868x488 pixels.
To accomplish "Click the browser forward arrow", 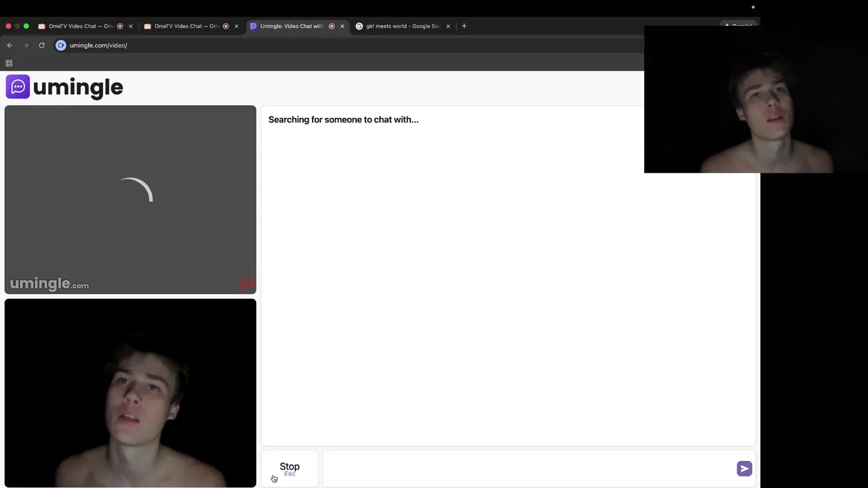I will [26, 45].
